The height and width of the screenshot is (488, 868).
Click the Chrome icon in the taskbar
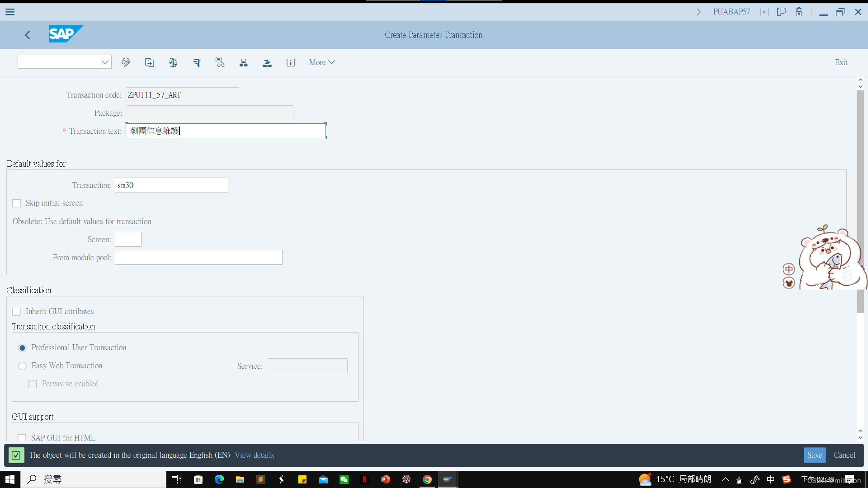(427, 479)
